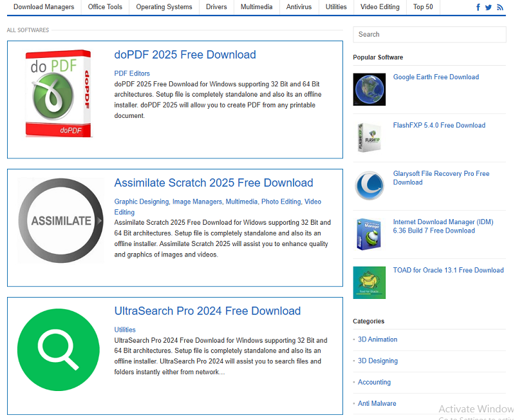The width and height of the screenshot is (515, 420).
Task: Open Internet Download Manager 6.36 Build 7 link
Action: tap(443, 226)
